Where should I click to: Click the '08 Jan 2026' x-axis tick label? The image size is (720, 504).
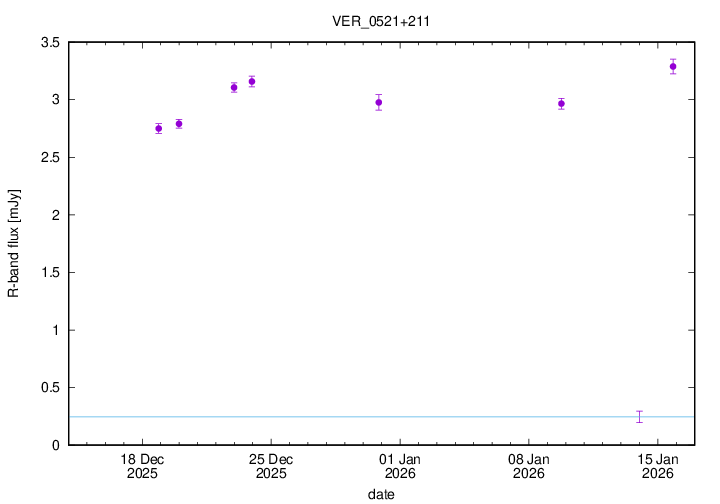click(528, 466)
